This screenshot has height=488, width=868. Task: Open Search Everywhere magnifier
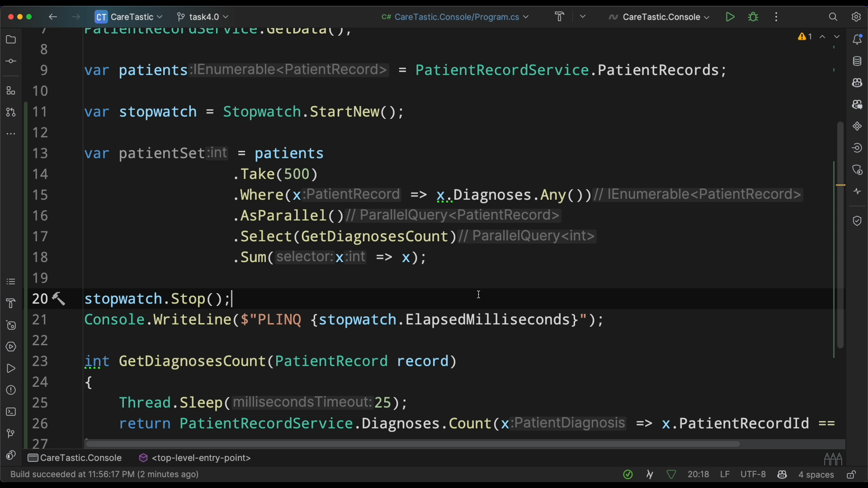coord(833,17)
